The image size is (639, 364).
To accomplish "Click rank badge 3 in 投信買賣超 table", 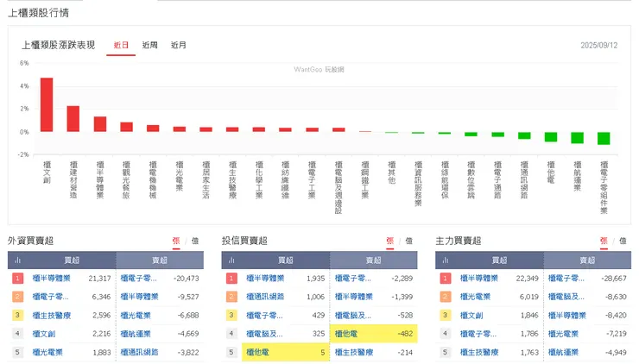I will click(231, 316).
